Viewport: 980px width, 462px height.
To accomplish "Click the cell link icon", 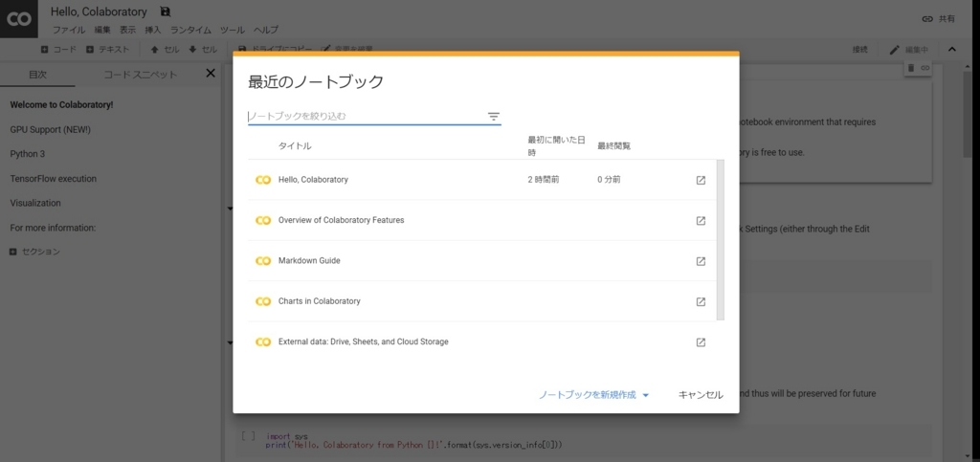I will click(925, 67).
